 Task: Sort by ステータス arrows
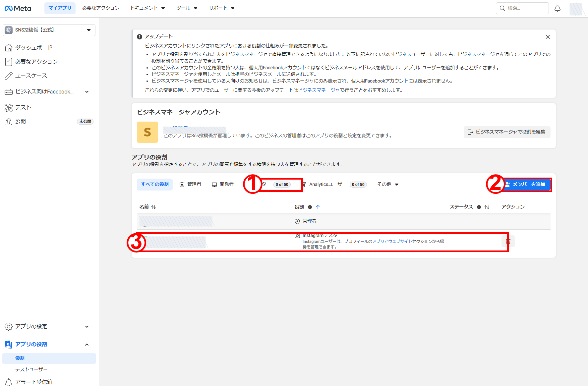click(x=487, y=207)
